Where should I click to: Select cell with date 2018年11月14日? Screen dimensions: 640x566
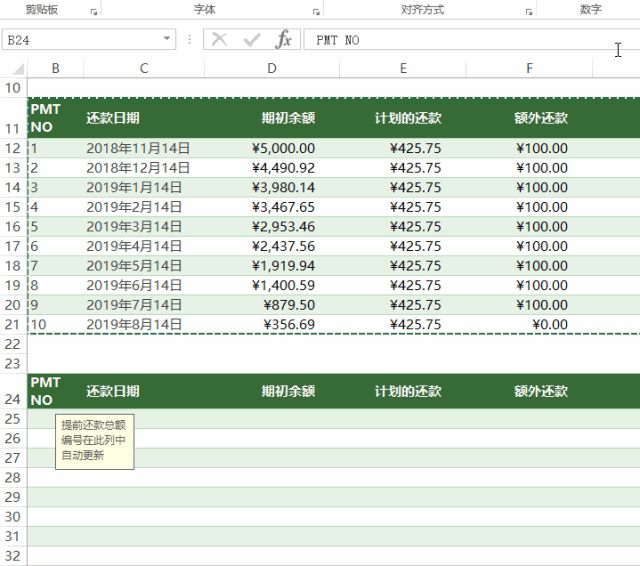pyautogui.click(x=144, y=148)
